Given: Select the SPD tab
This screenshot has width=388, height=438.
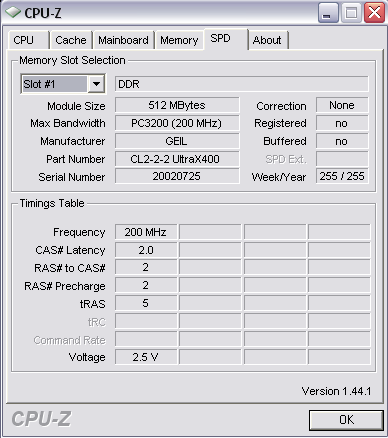Looking at the screenshot, I should point(226,39).
